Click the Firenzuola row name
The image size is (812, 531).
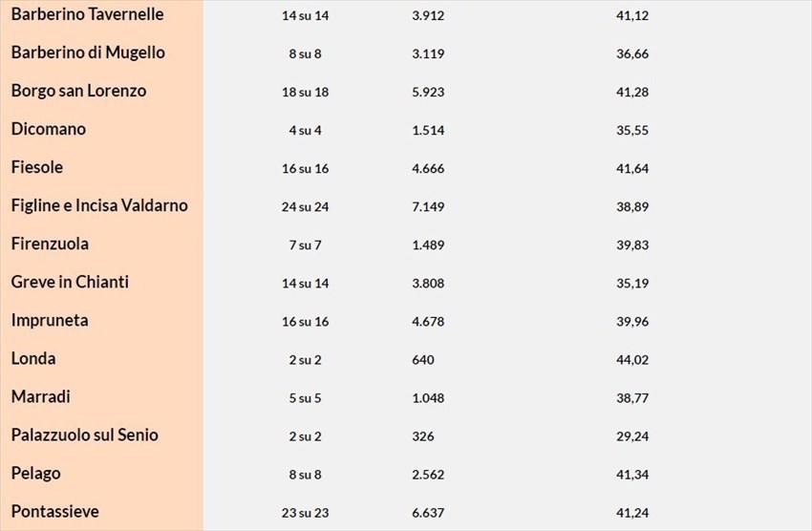(x=50, y=244)
